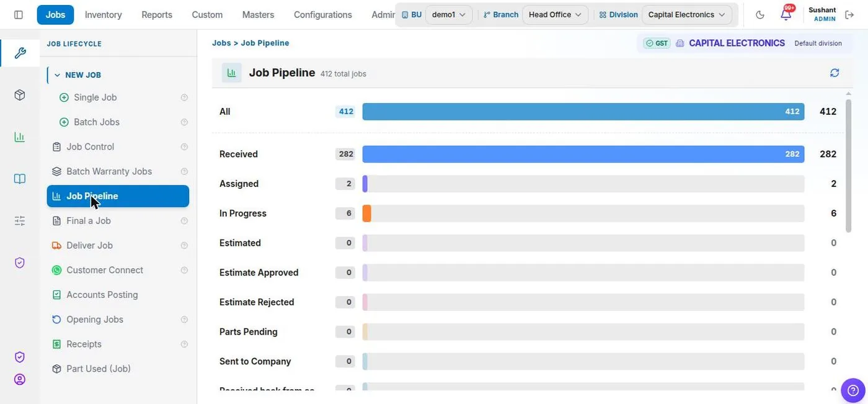Open the help question mark button
This screenshot has width=868, height=404.
click(853, 390)
